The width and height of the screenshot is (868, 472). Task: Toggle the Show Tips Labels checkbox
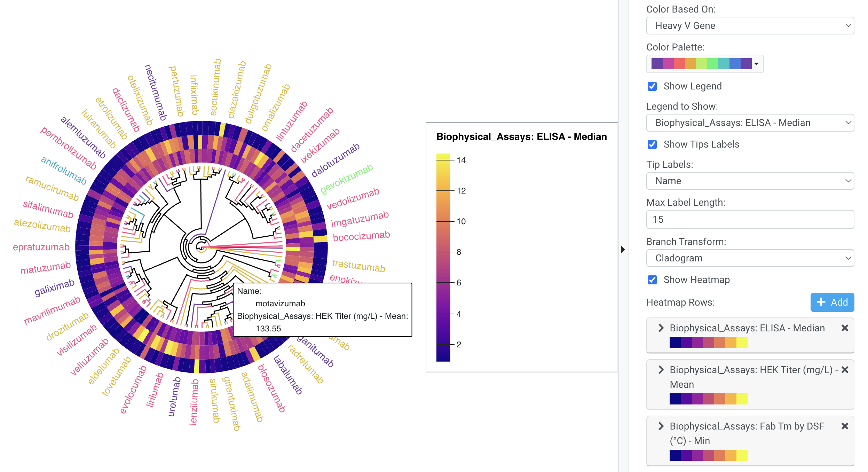pos(652,144)
